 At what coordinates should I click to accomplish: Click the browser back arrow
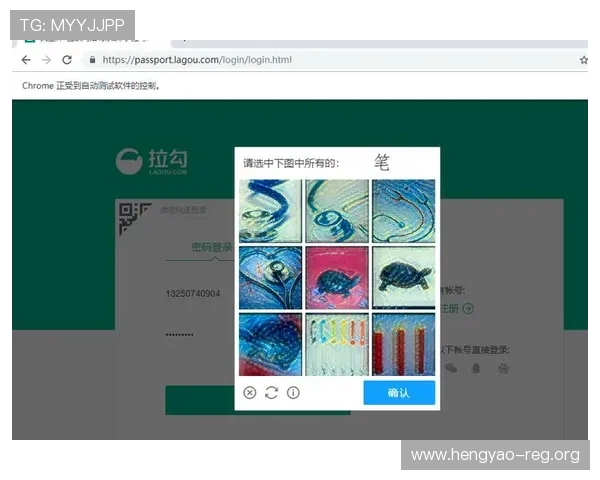pyautogui.click(x=26, y=60)
